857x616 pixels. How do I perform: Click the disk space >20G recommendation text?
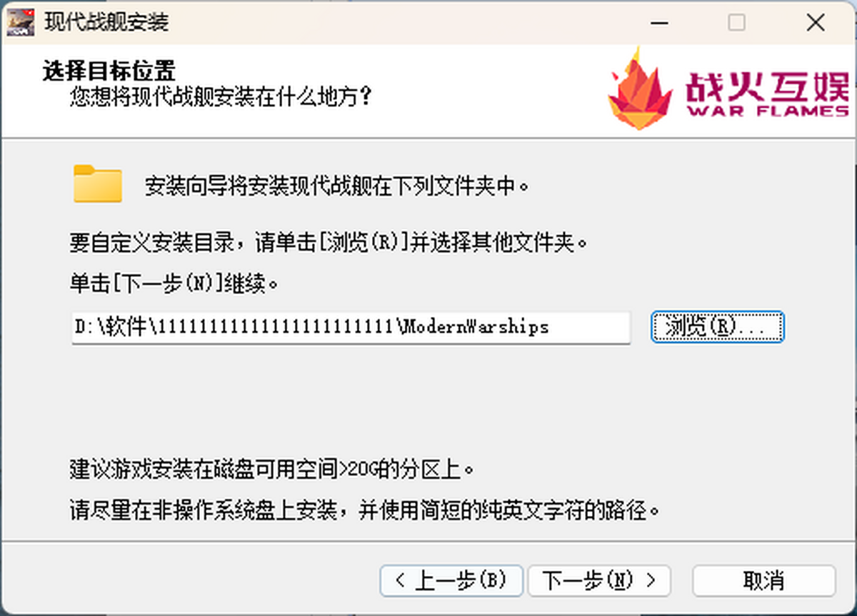[x=272, y=470]
